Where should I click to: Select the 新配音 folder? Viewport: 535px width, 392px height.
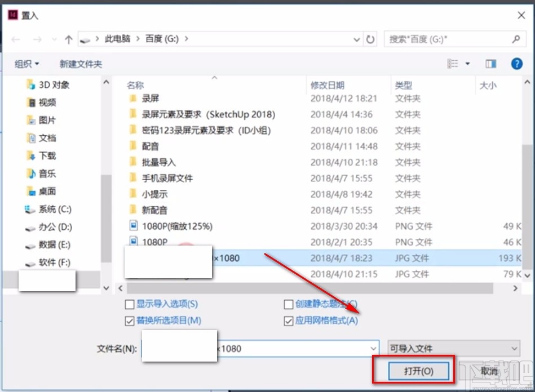click(148, 210)
